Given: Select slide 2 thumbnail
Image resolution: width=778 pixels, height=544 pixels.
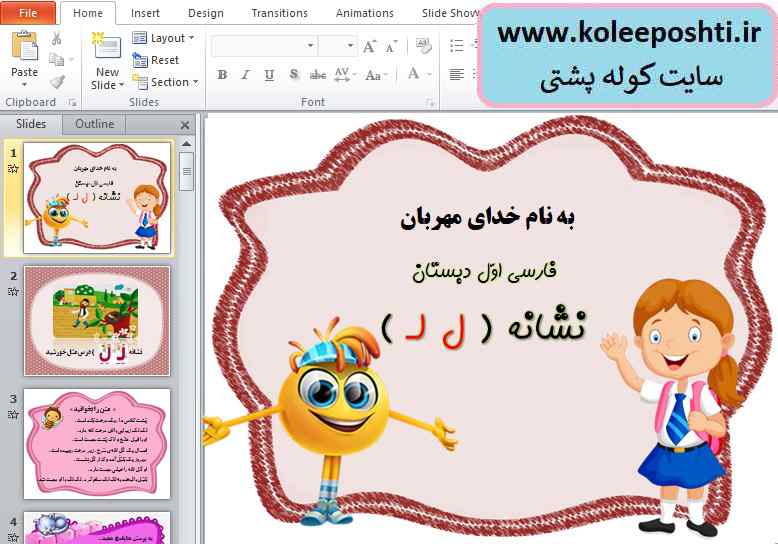Looking at the screenshot, I should (97, 321).
